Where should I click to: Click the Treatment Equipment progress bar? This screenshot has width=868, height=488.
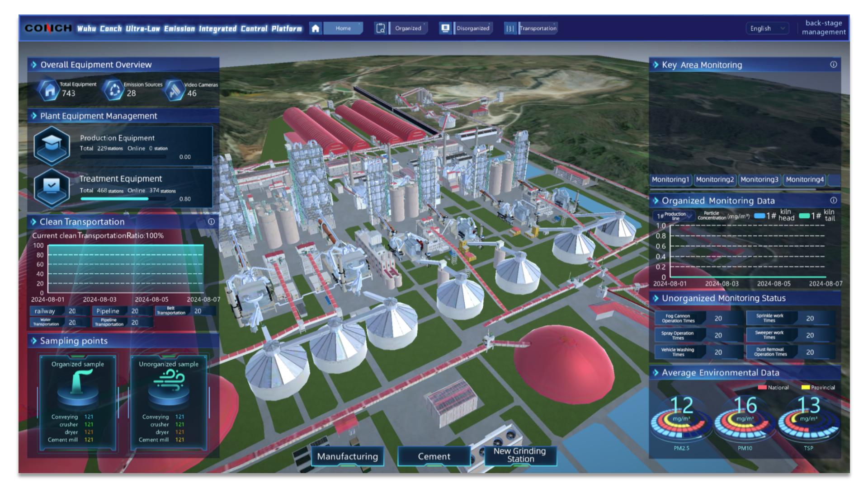[122, 199]
